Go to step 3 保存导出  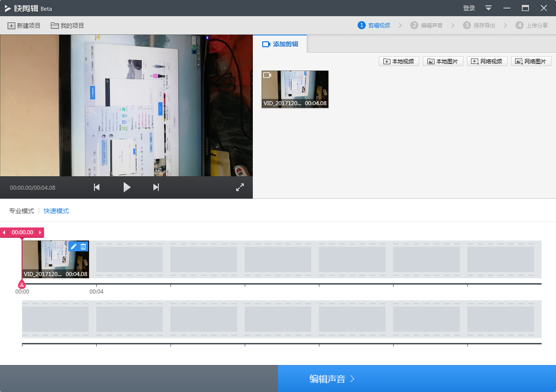tap(479, 26)
